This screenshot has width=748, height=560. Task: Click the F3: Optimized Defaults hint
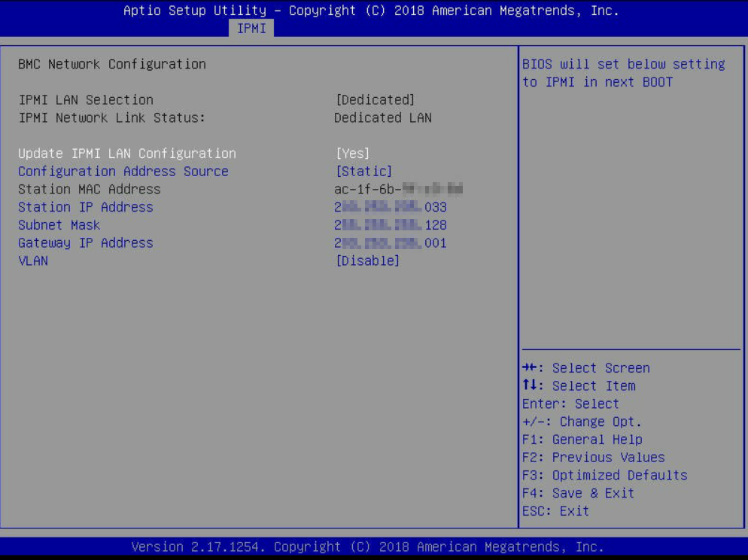[604, 475]
